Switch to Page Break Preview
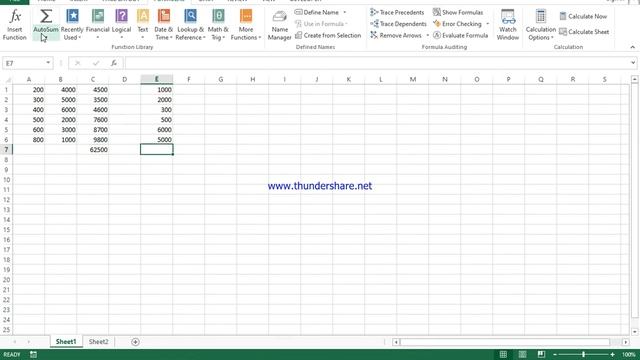This screenshot has height=360, width=640. (x=541, y=354)
